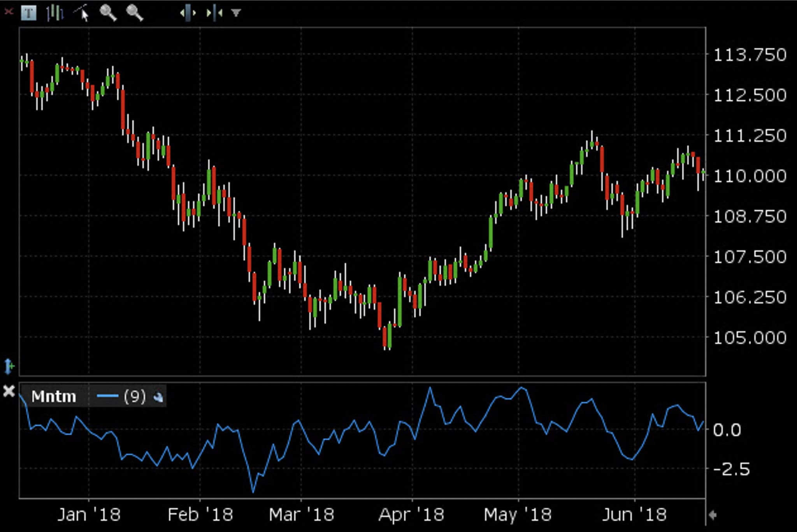
Task: Click the blue Mntm line color swatch
Action: coord(107,396)
